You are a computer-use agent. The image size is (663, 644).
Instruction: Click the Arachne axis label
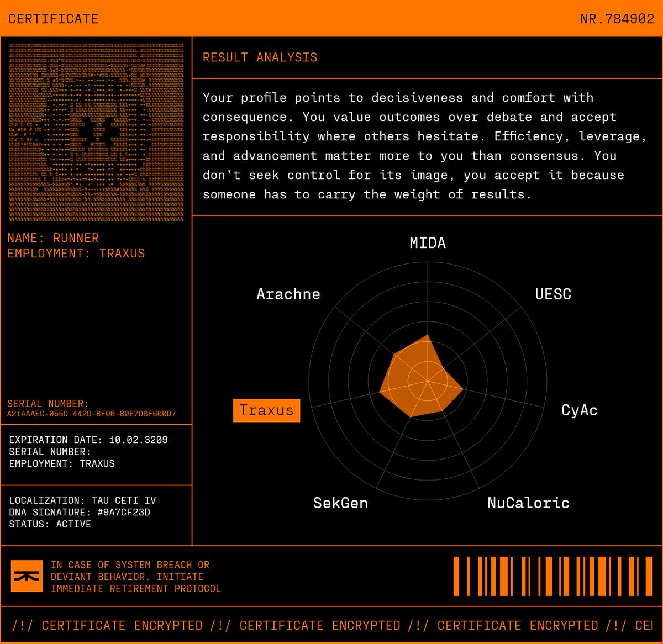pos(288,294)
